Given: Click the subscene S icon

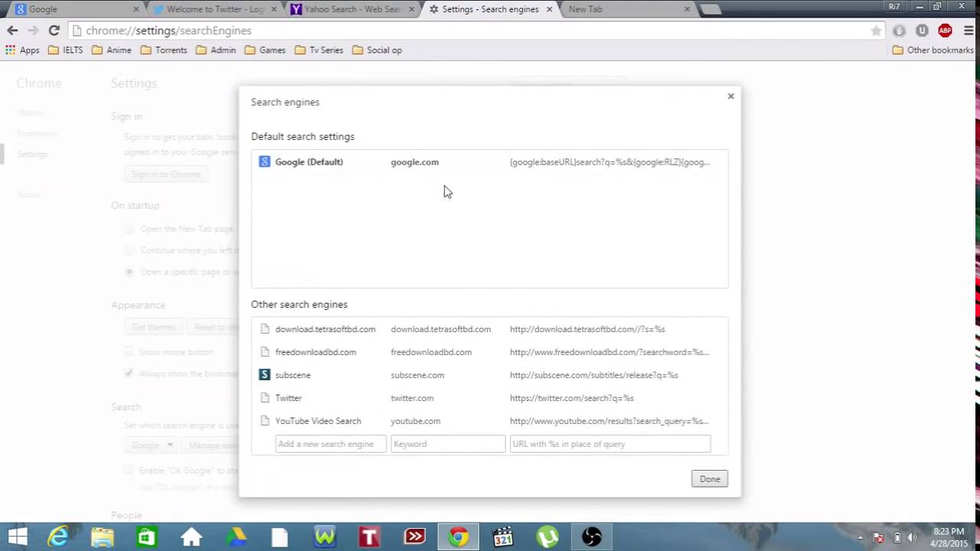Looking at the screenshot, I should [x=264, y=375].
